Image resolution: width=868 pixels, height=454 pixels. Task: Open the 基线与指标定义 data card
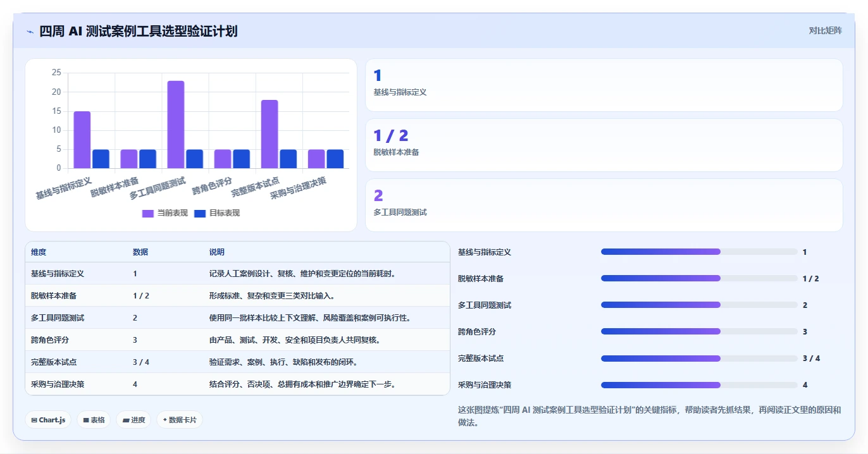[604, 85]
